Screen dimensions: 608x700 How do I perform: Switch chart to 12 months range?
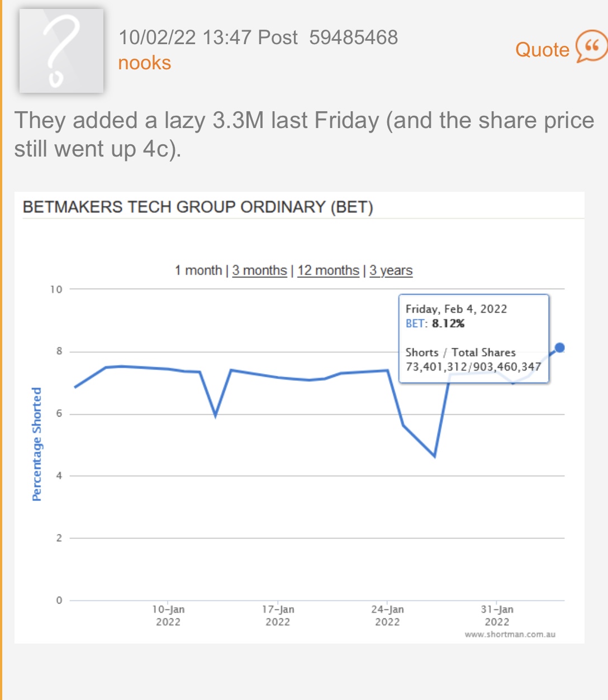[x=328, y=271]
